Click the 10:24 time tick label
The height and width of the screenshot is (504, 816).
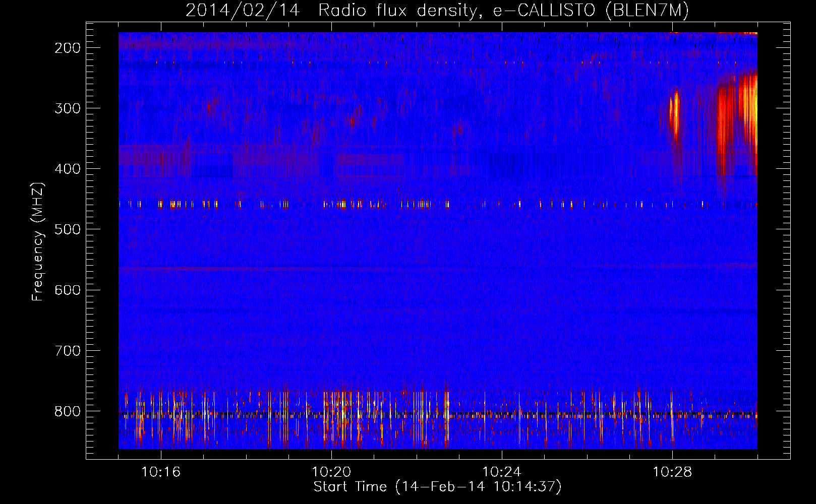[x=502, y=472]
